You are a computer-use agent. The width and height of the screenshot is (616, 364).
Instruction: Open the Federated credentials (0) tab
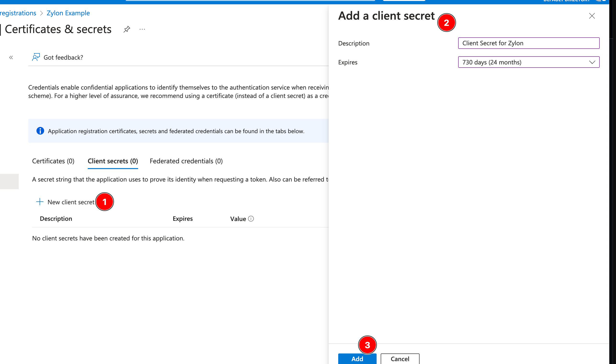(186, 161)
